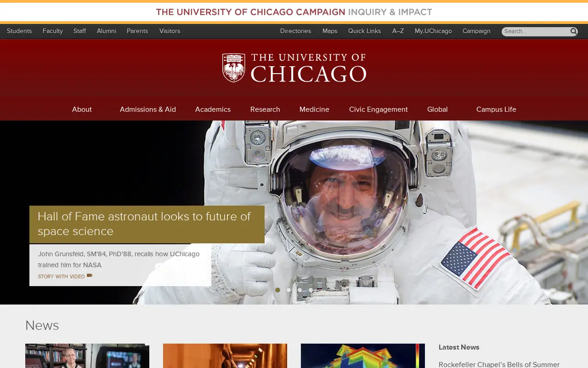Open the orange tunnel news thumbnail
This screenshot has height=368, width=588.
click(225, 356)
